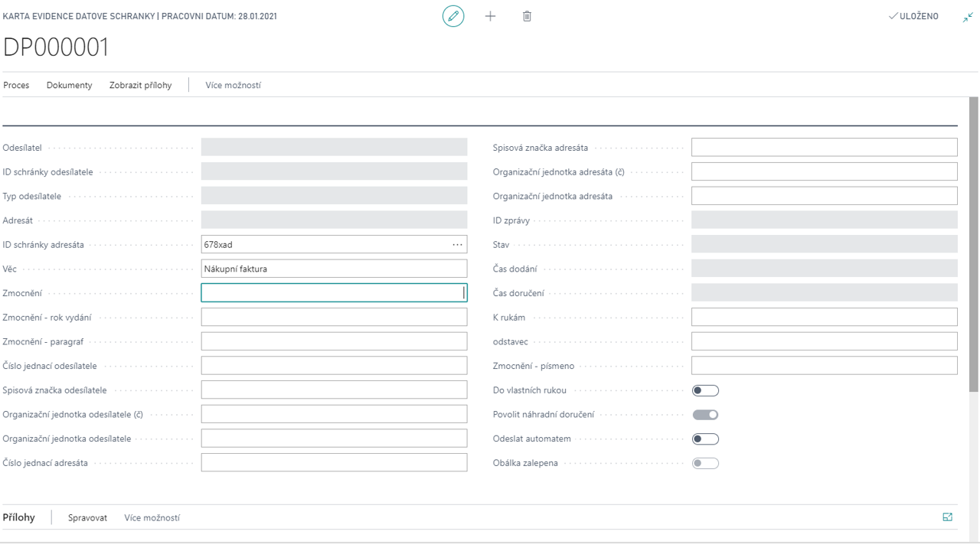The width and height of the screenshot is (980, 551).
Task: Open the Dokumenty menu
Action: pyautogui.click(x=69, y=85)
